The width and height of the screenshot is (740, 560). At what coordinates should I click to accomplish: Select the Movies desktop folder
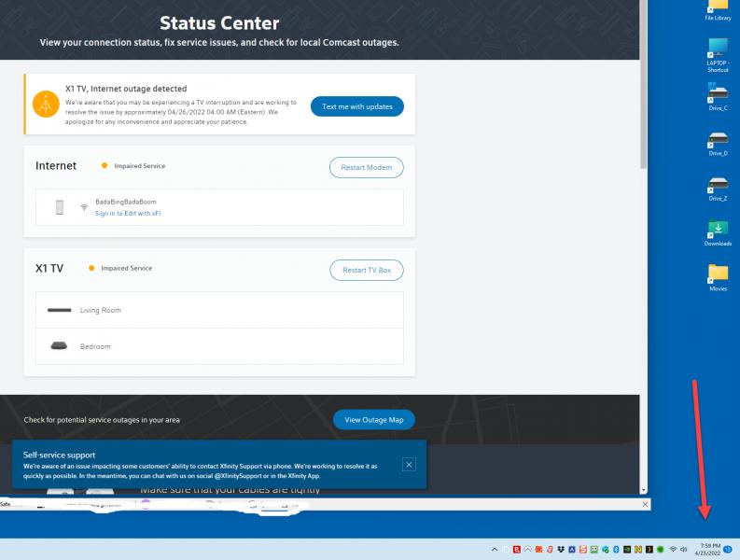pos(718,277)
